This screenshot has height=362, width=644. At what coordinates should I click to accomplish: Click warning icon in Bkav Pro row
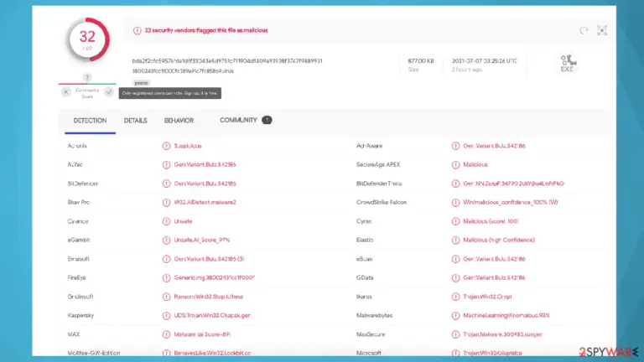[x=166, y=202]
